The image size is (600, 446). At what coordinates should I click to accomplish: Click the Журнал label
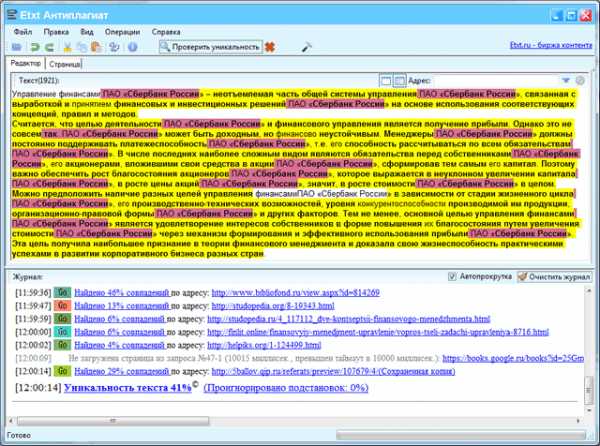click(28, 277)
